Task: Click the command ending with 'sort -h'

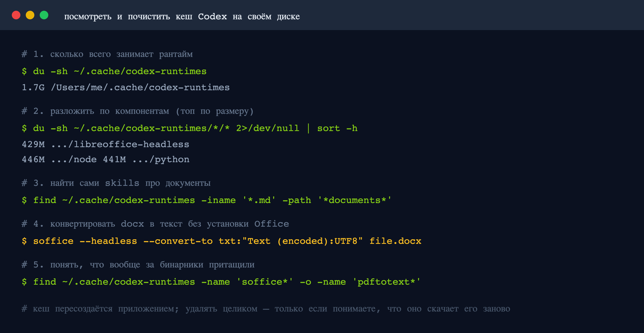Action: pyautogui.click(x=189, y=128)
